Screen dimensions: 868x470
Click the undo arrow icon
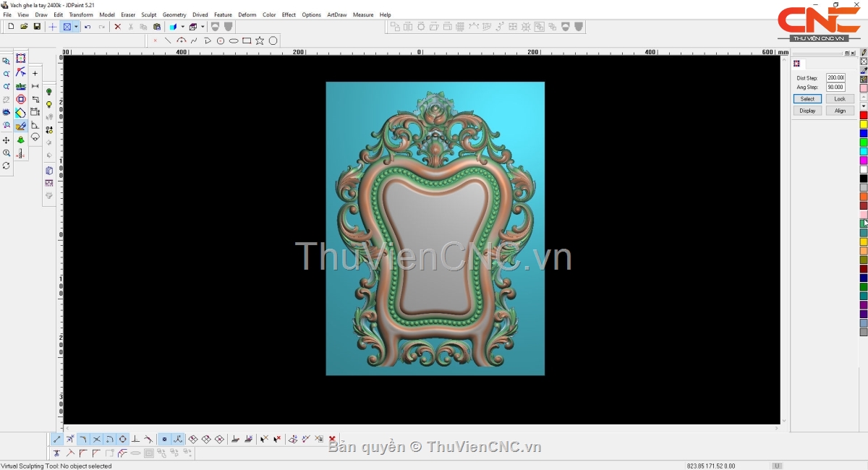88,27
